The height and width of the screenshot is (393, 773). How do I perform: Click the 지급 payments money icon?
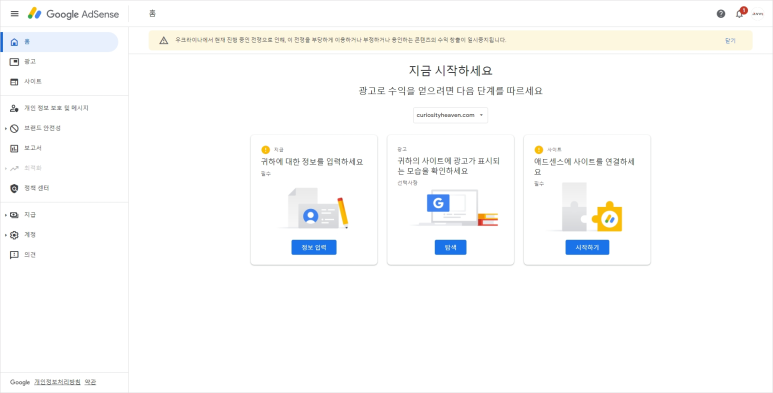coord(14,215)
